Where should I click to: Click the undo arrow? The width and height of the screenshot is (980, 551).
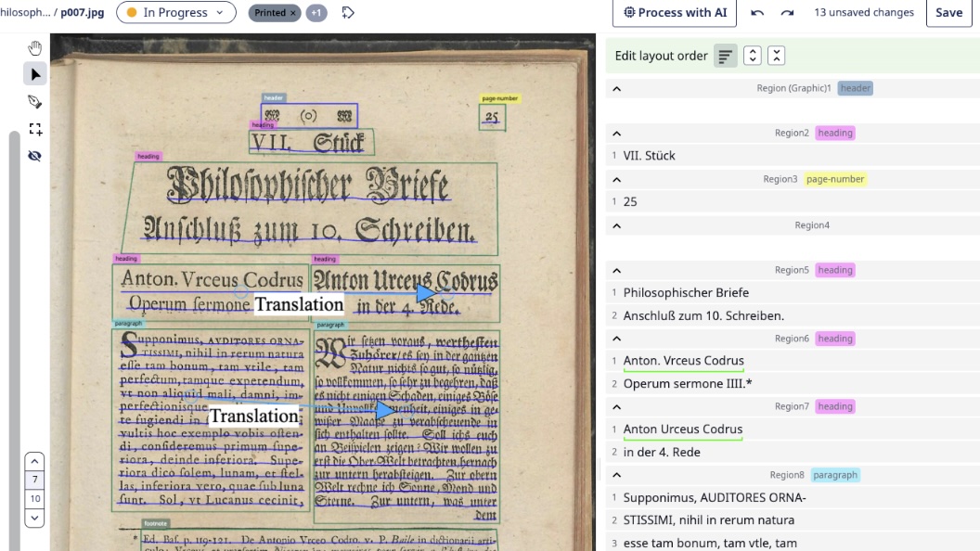click(x=757, y=13)
